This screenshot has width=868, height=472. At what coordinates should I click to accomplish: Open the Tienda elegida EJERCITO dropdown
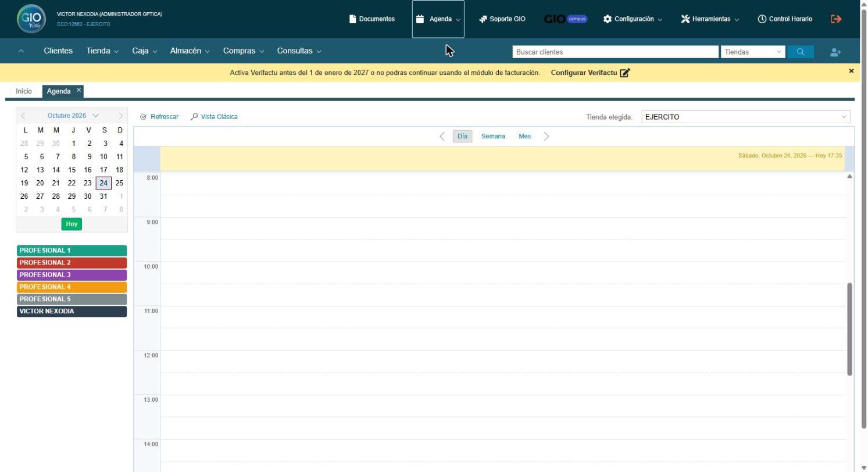pos(746,117)
